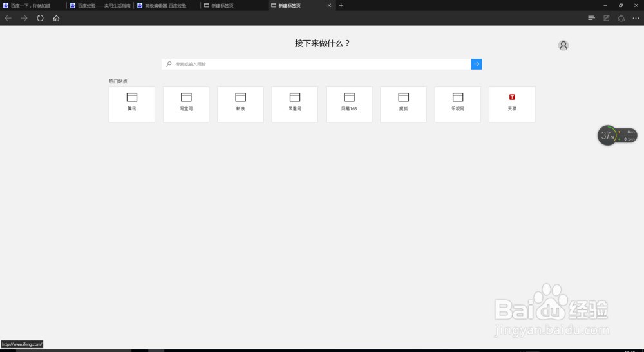The height and width of the screenshot is (352, 644).
Task: Switch to the 高级编辑器_百度经验 tab
Action: [x=167, y=5]
